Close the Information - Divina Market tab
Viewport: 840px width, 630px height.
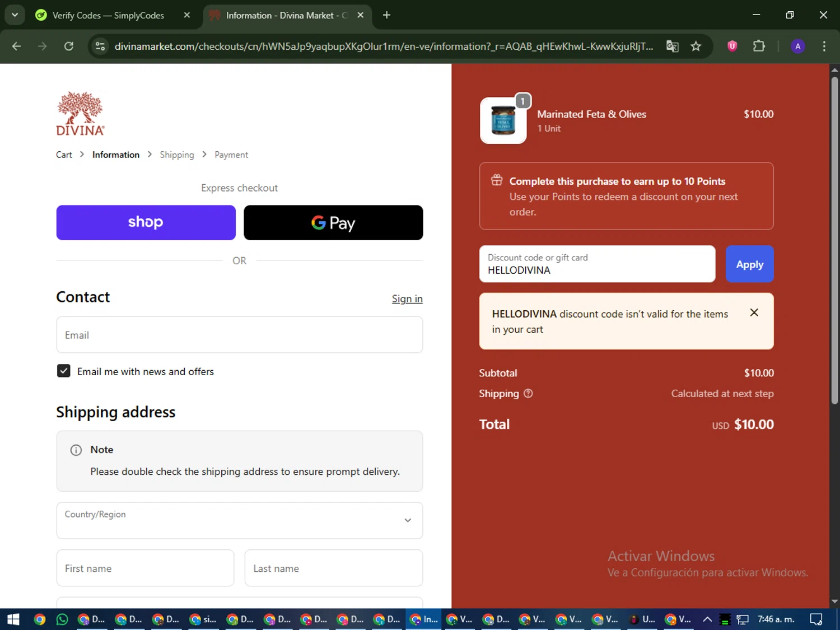click(361, 15)
